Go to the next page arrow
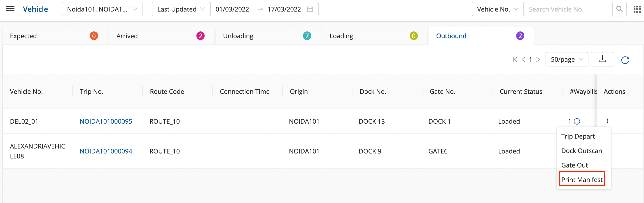This screenshot has height=203, width=644. pos(538,60)
